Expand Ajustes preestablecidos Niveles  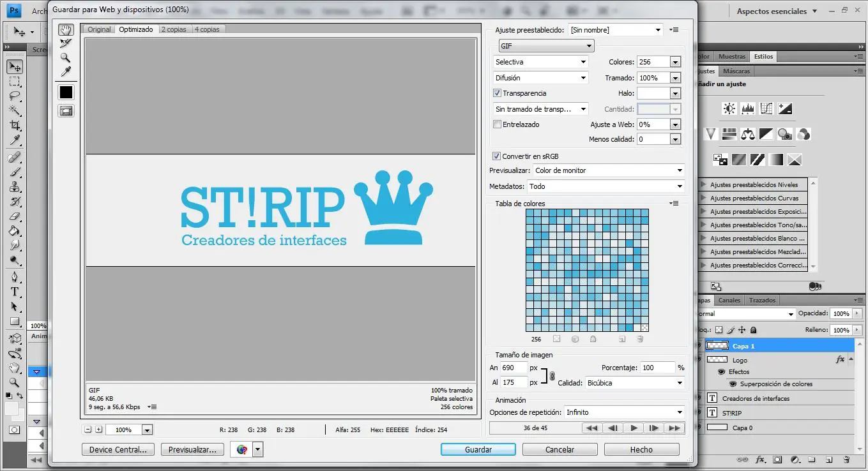[x=704, y=184]
